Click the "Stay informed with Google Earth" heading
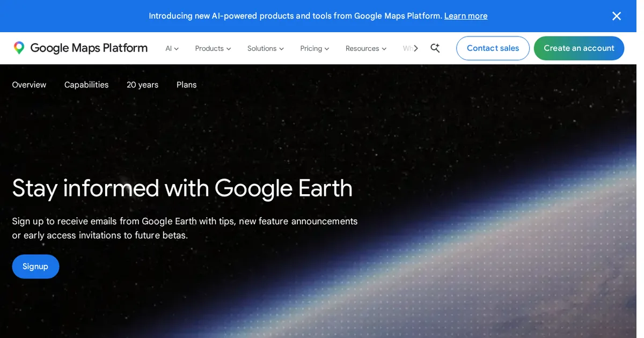This screenshot has width=644, height=338. click(182, 188)
